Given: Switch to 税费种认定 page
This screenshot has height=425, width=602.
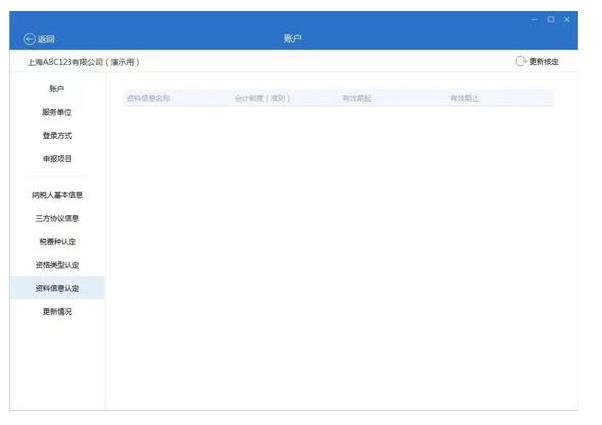Looking at the screenshot, I should 57,241.
